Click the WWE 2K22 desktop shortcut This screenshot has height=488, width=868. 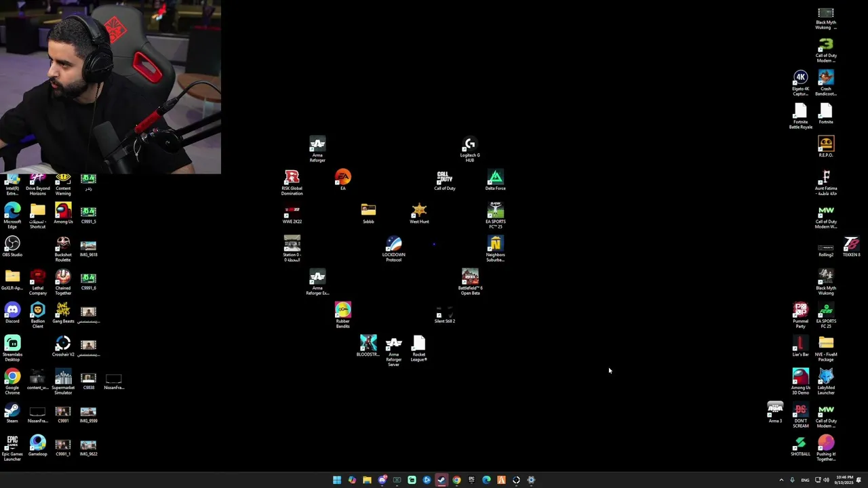(x=292, y=213)
